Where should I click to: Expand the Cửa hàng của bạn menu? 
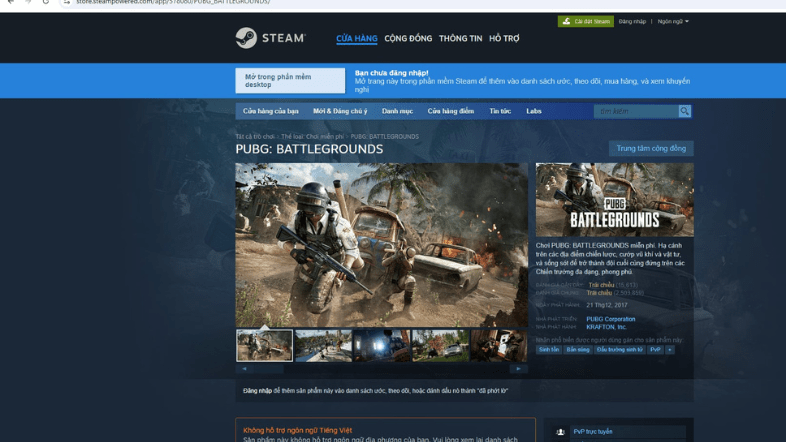[x=271, y=111]
